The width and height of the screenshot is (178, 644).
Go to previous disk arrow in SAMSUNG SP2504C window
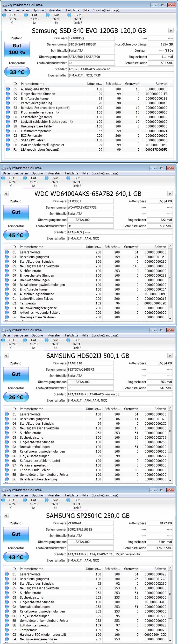[x=6, y=516]
